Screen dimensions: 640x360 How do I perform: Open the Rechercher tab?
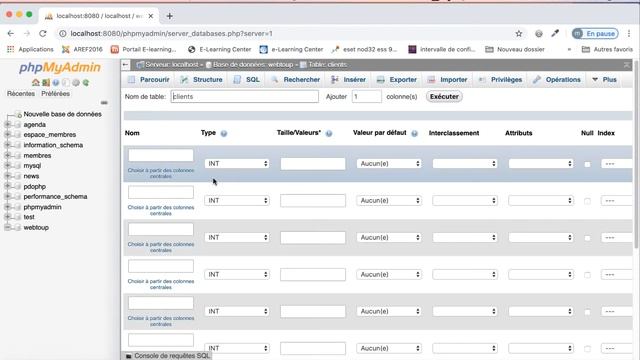[296, 80]
